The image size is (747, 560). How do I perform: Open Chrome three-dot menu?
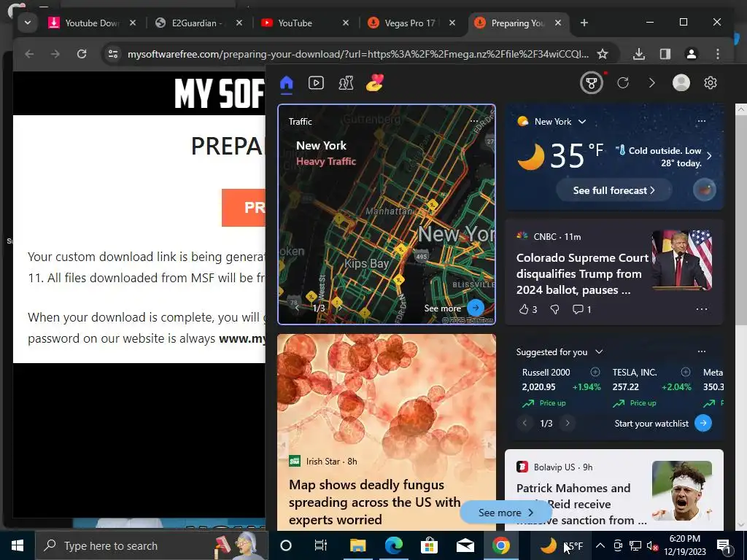[718, 54]
